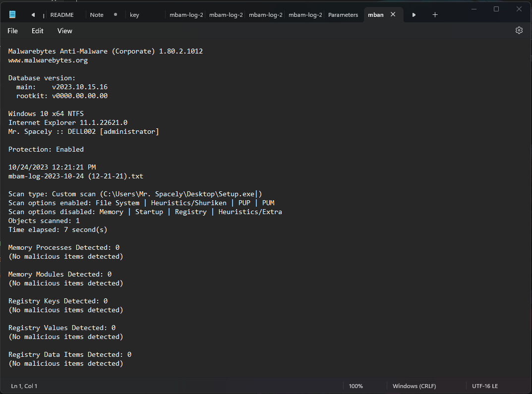Select mbam-log-2 tab adjacent to Parameters tab
The width and height of the screenshot is (532, 394).
tap(305, 15)
